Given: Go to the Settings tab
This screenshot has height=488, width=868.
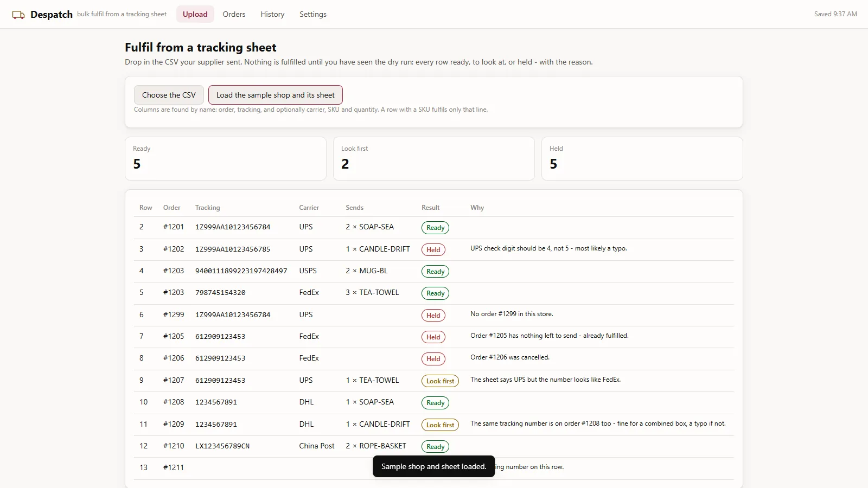Looking at the screenshot, I should [x=313, y=14].
